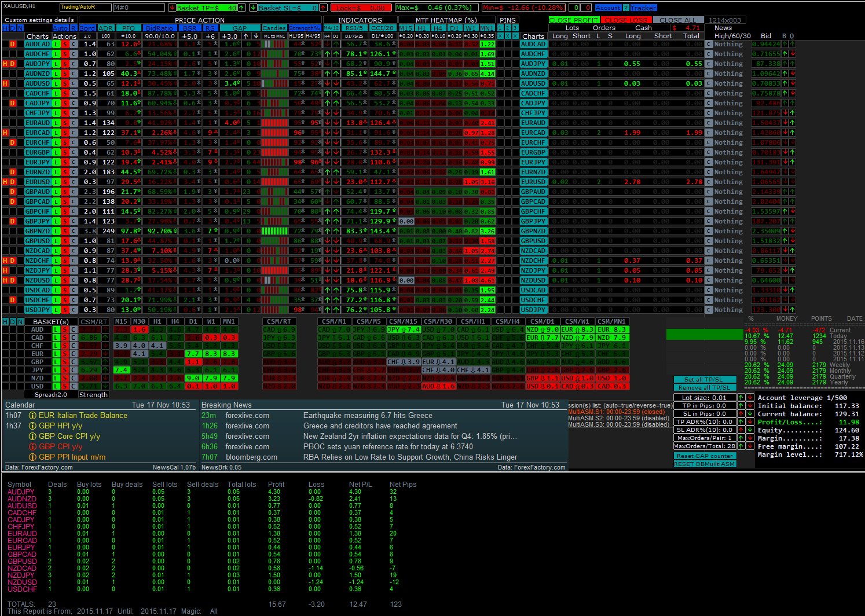Click the CLOSE ALL button
This screenshot has height=616, width=865.
coord(678,20)
